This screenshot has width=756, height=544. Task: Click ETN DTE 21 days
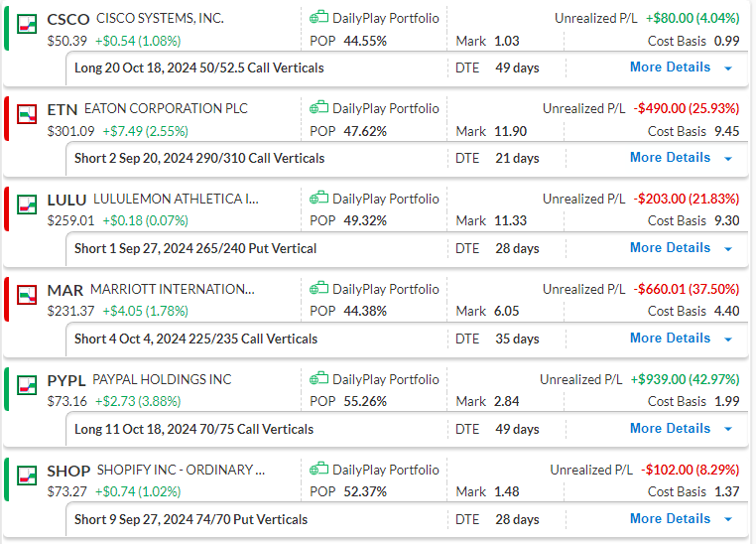click(x=517, y=158)
